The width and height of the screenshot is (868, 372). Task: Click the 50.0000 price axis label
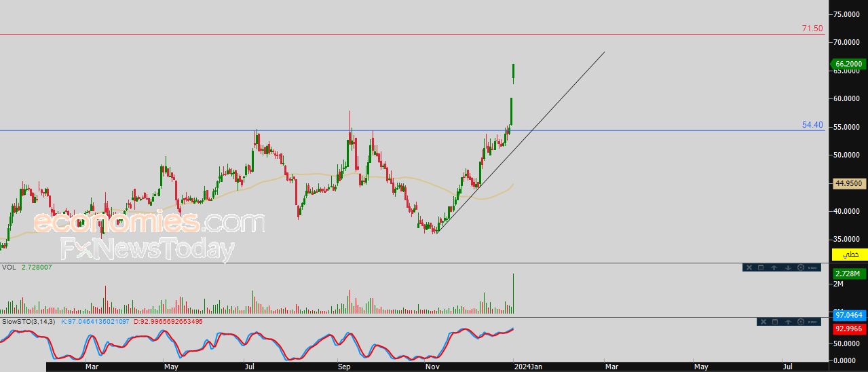848,155
